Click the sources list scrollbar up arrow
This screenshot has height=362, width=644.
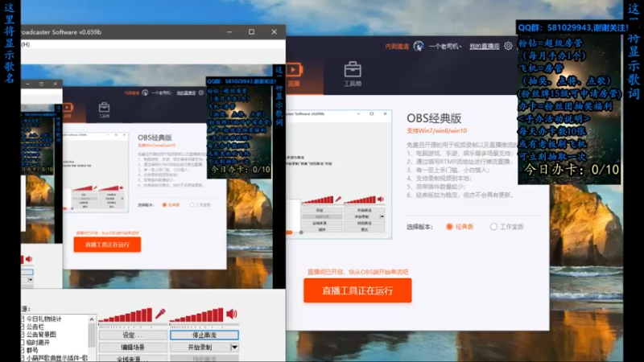coord(92,319)
